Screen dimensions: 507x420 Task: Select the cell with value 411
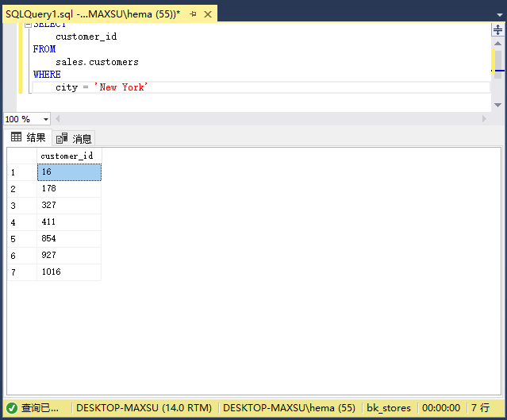(x=69, y=222)
